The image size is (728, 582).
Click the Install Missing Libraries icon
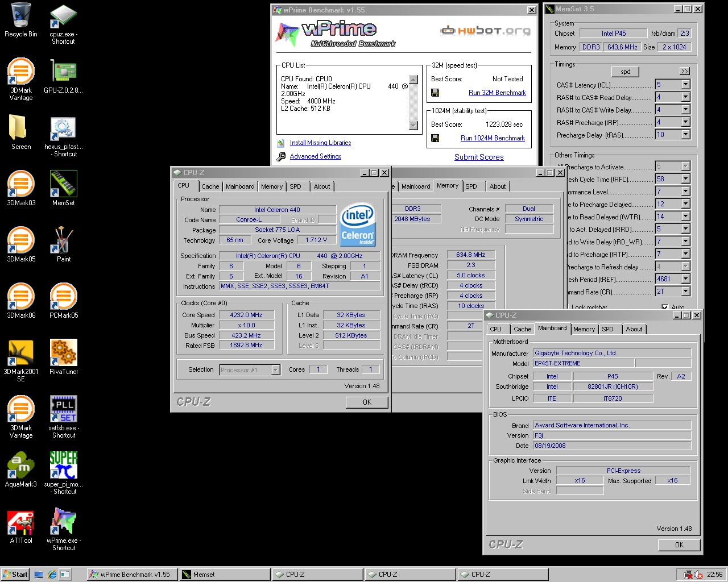coord(281,143)
